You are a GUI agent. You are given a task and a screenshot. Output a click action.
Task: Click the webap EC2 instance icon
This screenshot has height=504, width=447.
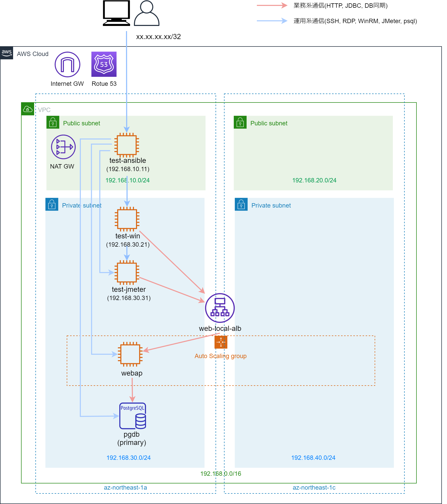130,354
